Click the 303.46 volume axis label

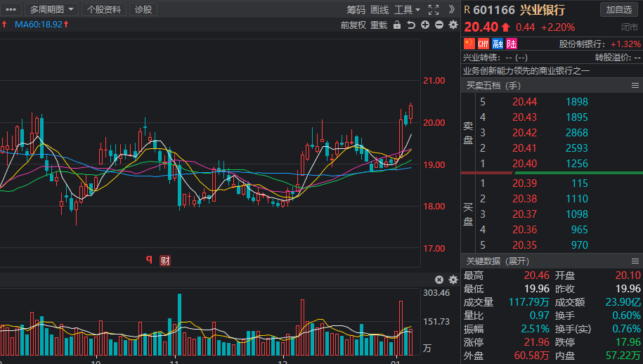(x=436, y=292)
